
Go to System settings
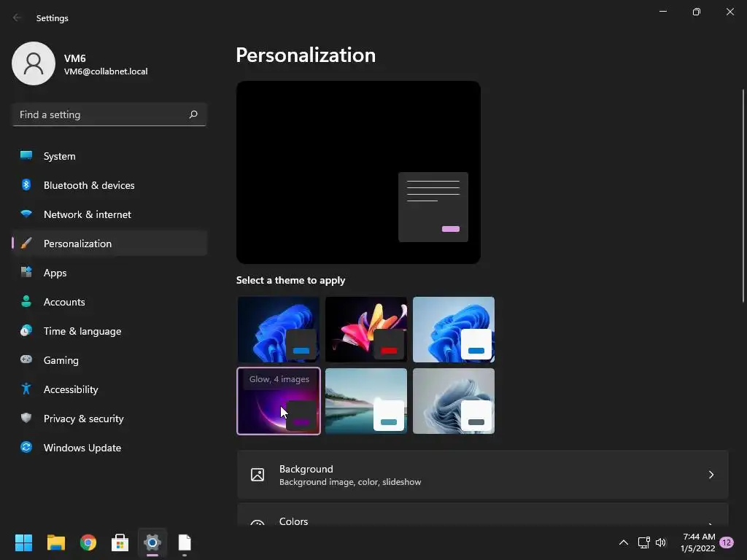(109, 156)
